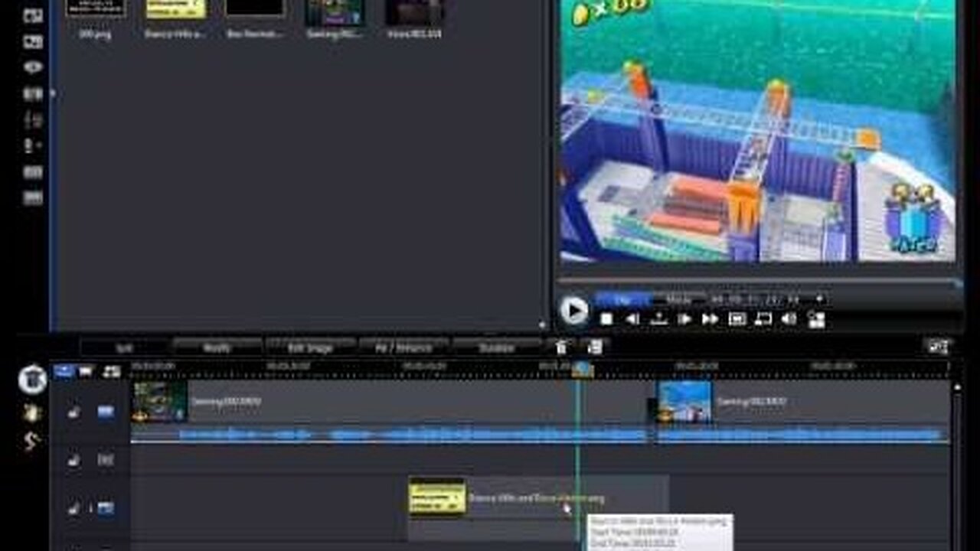Click the Duration button above the timeline
The height and width of the screenshot is (551, 980).
(x=497, y=347)
